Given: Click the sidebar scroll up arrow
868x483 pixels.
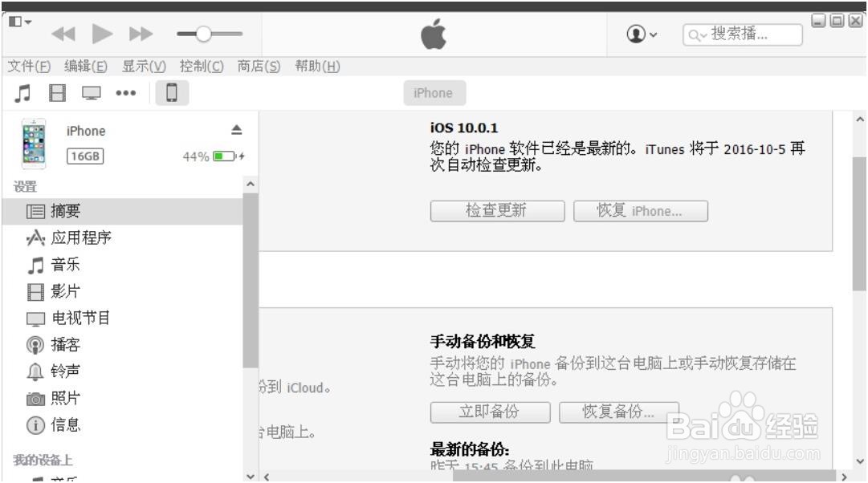Looking at the screenshot, I should [251, 185].
